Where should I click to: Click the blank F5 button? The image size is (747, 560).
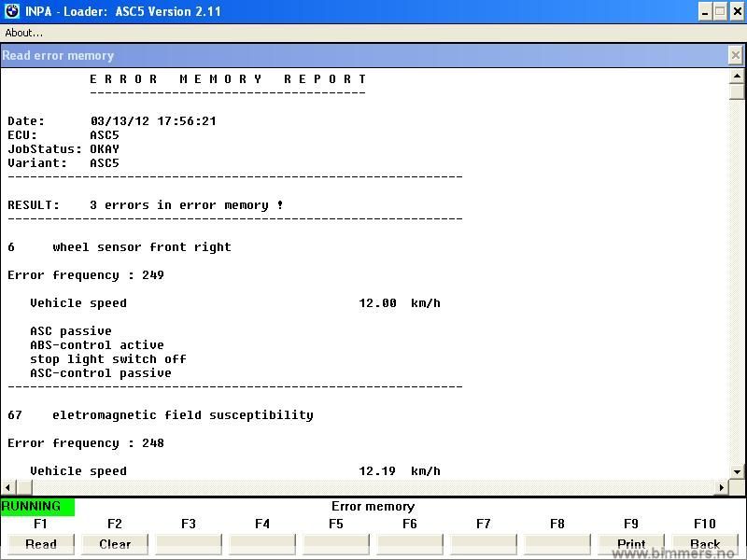(336, 544)
